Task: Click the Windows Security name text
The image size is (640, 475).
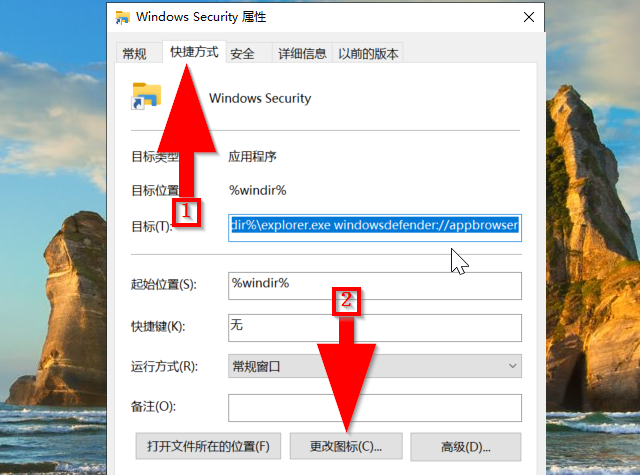Action: [260, 98]
